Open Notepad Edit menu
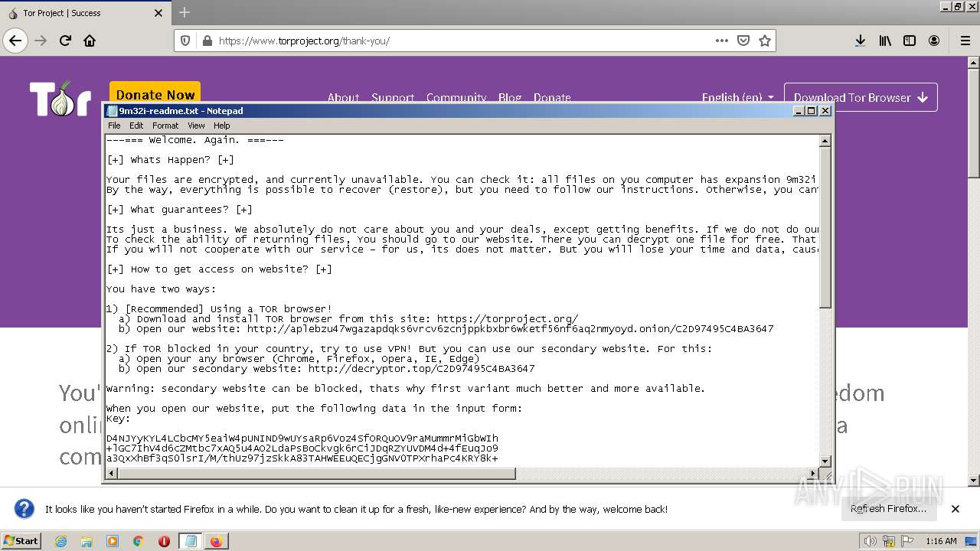This screenshot has width=980, height=551. pos(136,126)
